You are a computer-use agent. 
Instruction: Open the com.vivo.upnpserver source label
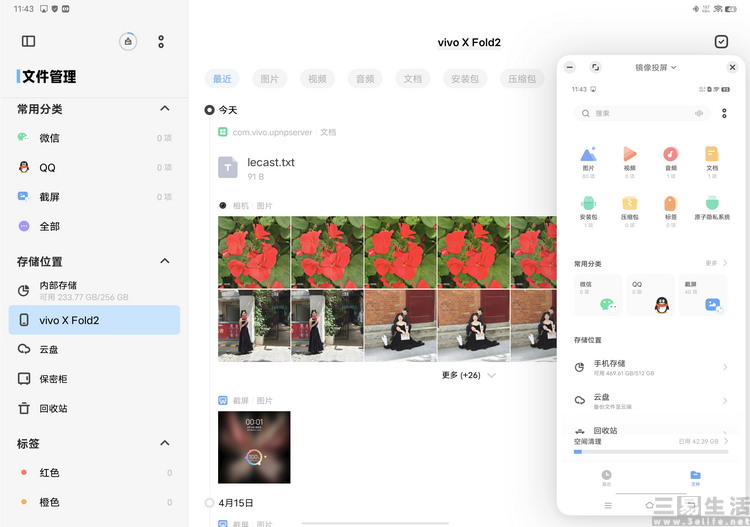272,132
